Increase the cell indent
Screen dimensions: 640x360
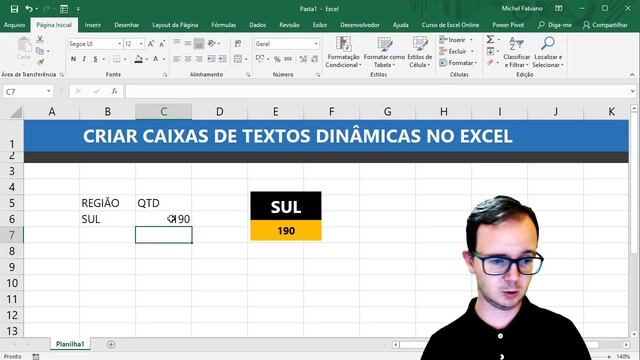(x=222, y=59)
